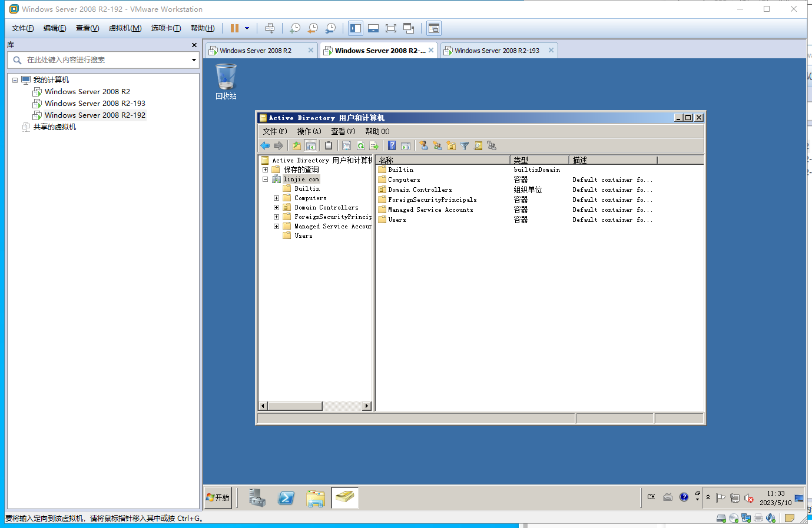Toggle the show/hide console tree button
The image size is (812, 528).
(311, 146)
